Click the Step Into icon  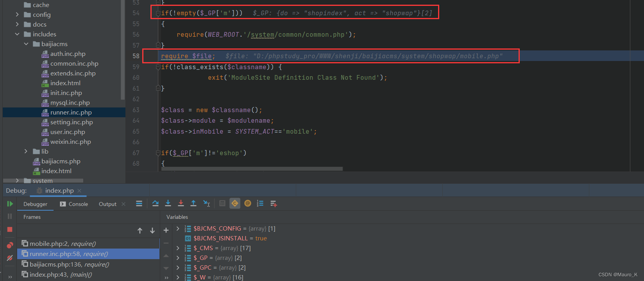168,203
